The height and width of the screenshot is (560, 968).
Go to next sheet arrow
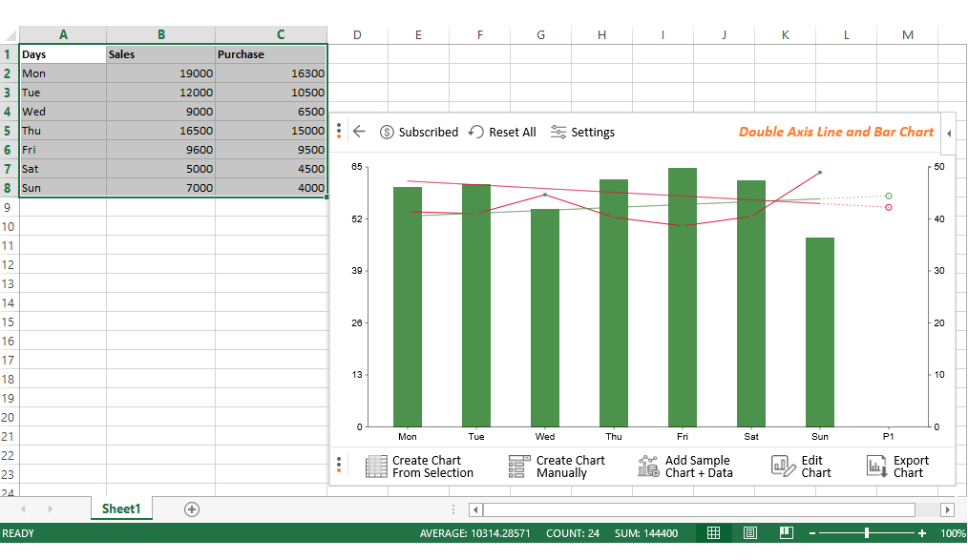tap(50, 509)
